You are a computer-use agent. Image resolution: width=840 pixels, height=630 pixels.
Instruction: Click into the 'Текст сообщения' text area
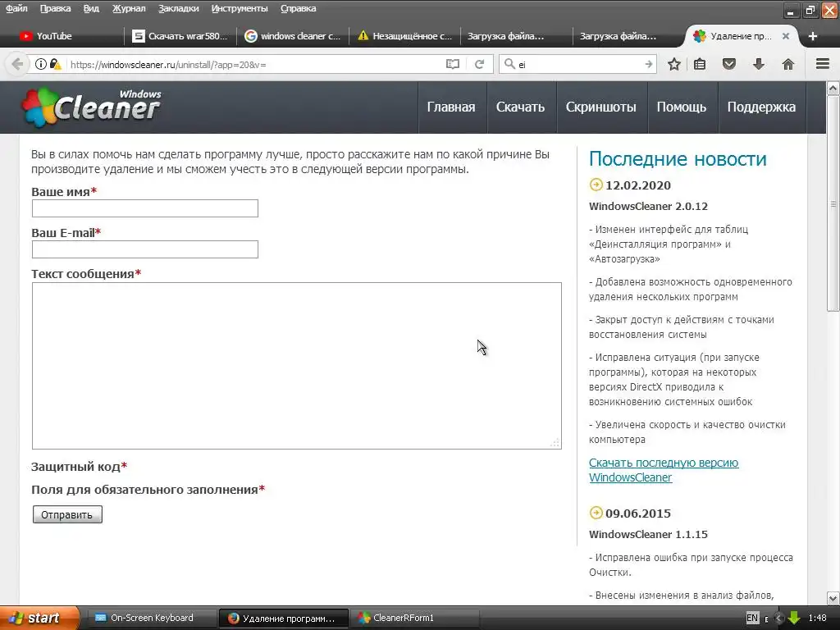[x=296, y=365]
